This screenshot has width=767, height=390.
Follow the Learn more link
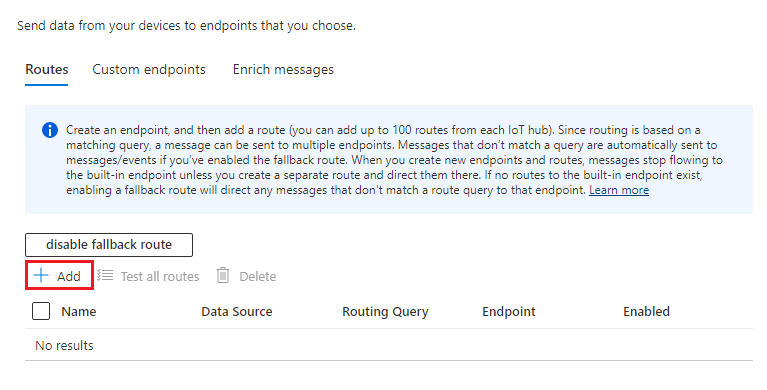pyautogui.click(x=619, y=190)
